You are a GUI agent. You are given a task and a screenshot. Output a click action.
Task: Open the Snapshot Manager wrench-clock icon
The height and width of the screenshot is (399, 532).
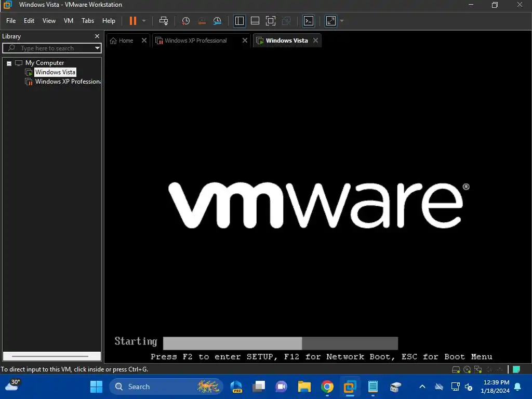pyautogui.click(x=217, y=21)
